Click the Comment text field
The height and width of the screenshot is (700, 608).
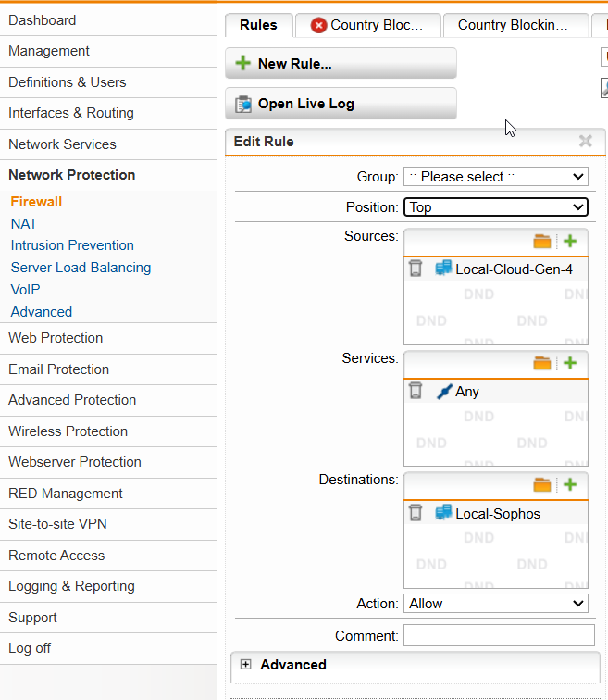[x=499, y=635]
